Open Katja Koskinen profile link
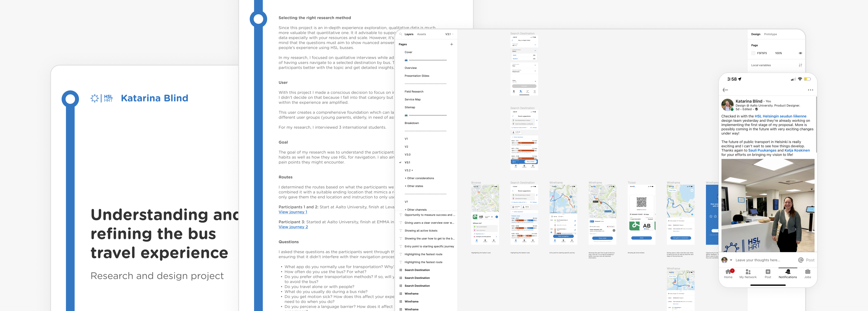The image size is (868, 311). click(x=797, y=151)
